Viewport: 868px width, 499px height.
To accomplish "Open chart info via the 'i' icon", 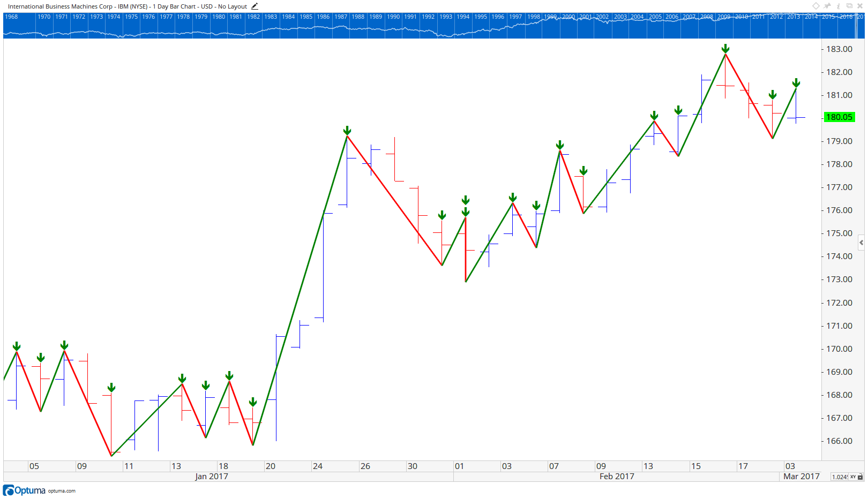I will point(839,6).
